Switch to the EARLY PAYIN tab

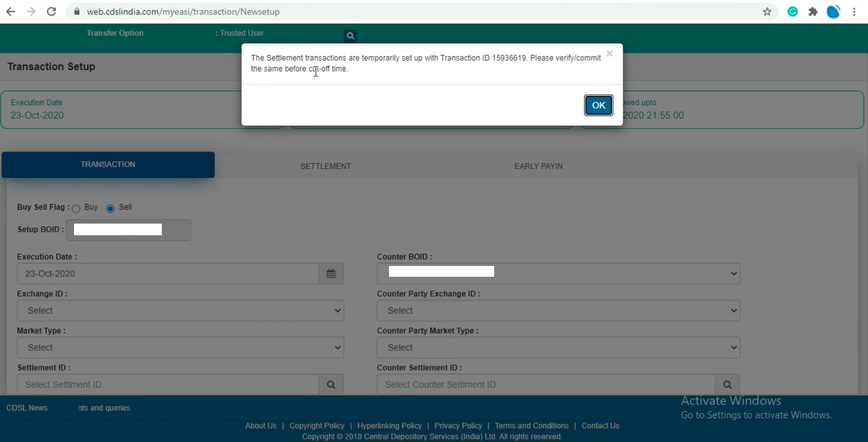click(x=538, y=166)
